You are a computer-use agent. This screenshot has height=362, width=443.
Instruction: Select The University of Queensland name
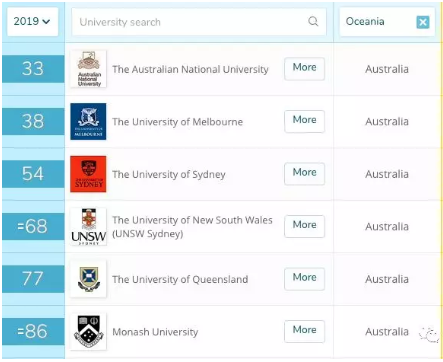tap(180, 279)
